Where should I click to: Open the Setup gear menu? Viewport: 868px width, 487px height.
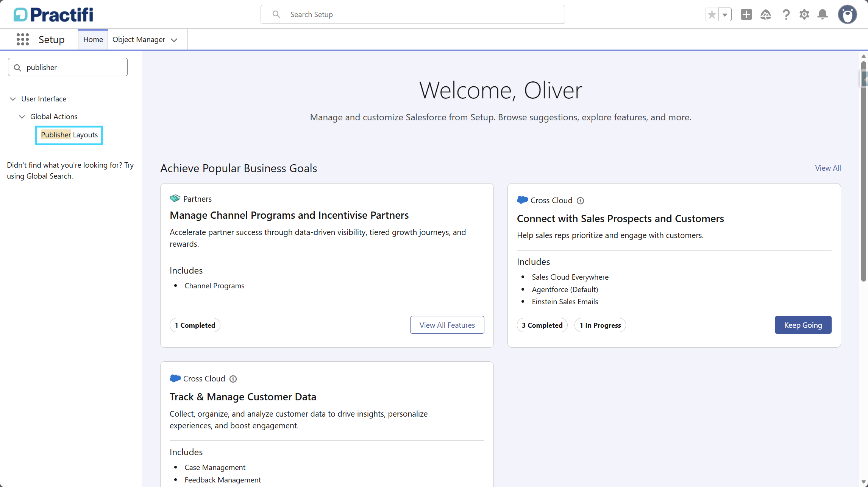[804, 15]
